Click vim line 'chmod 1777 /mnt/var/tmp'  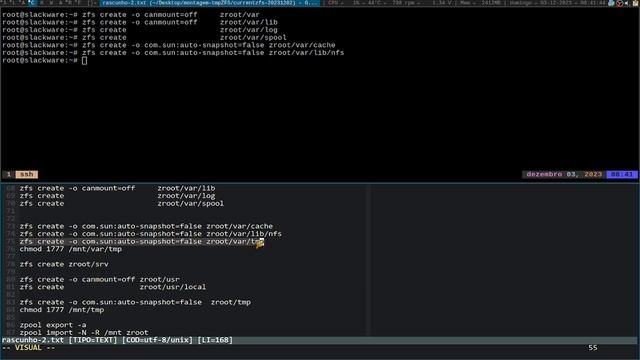[x=71, y=249]
